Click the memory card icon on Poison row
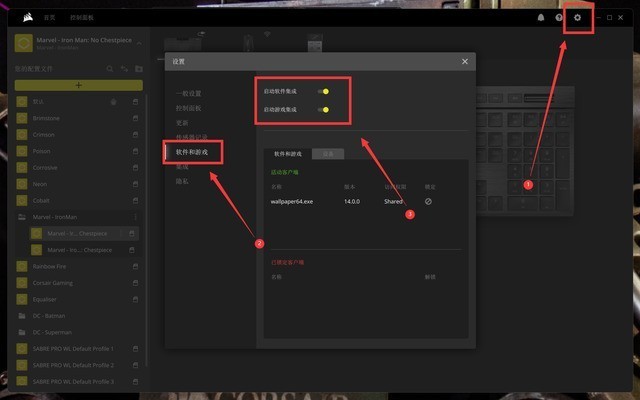This screenshot has height=400, width=640. point(136,151)
